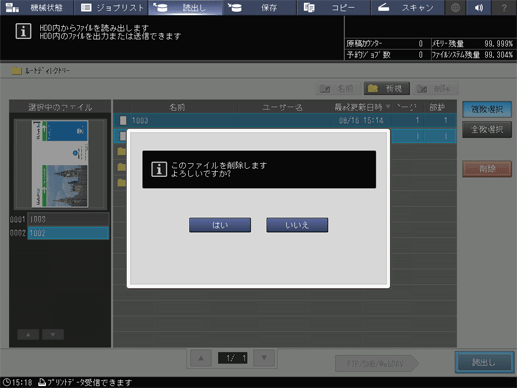Click the folder rename 名前 button

click(338, 89)
